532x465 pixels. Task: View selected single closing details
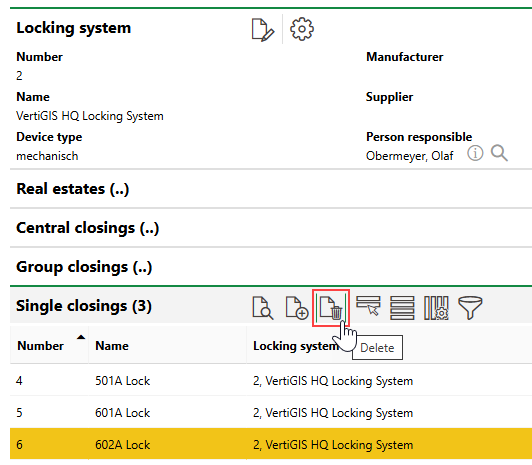pyautogui.click(x=263, y=308)
